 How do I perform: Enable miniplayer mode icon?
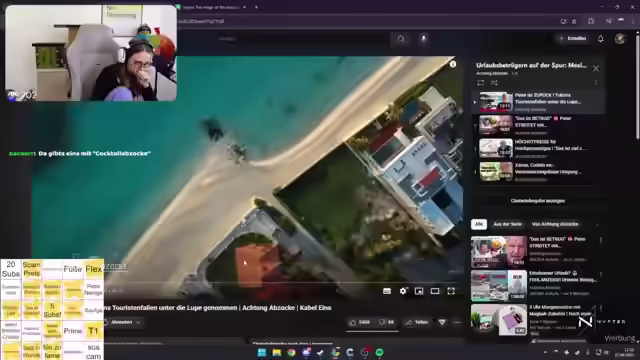[419, 291]
